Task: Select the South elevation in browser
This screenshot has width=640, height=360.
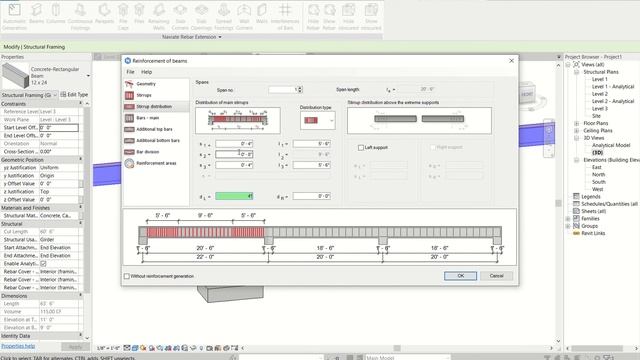Action: (x=599, y=182)
